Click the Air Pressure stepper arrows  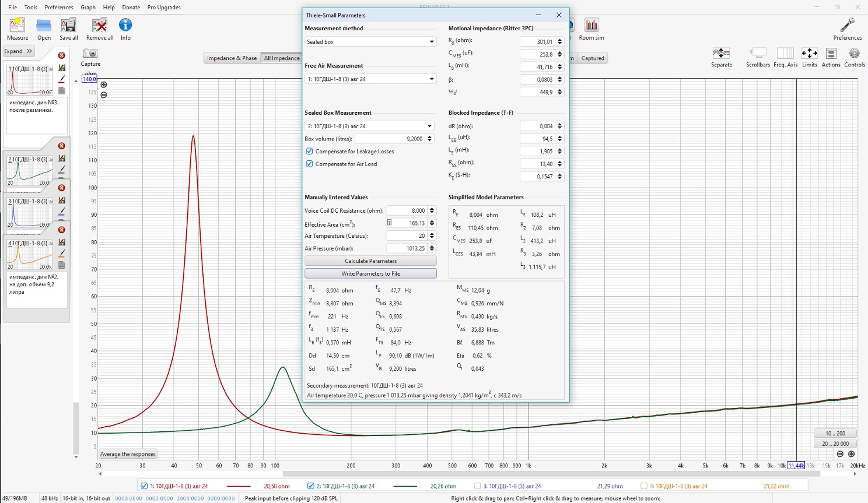[x=432, y=248]
